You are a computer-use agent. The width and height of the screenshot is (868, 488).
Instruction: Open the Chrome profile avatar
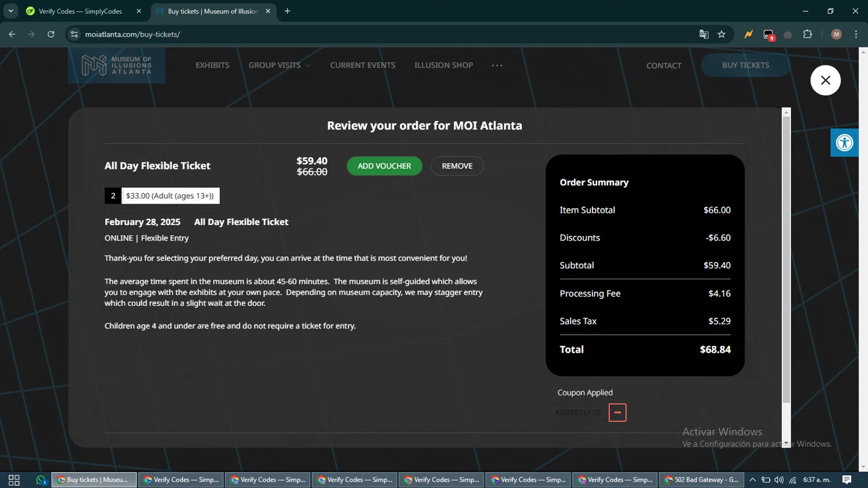tap(836, 35)
